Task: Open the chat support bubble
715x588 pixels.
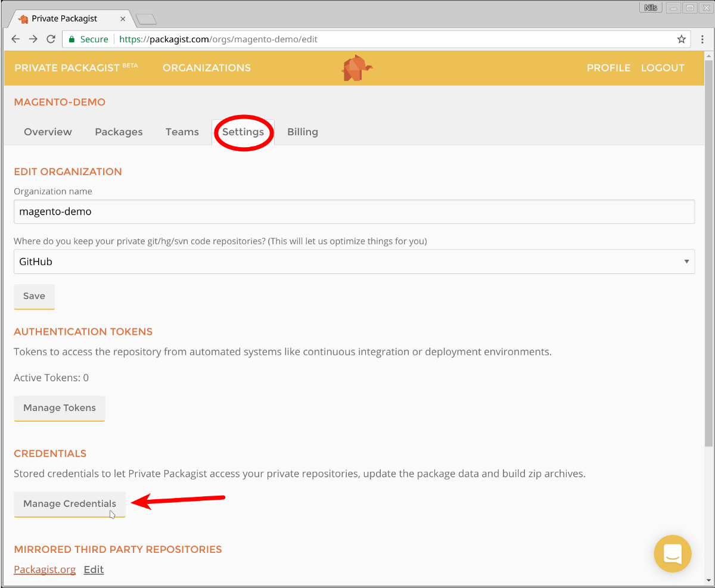Action: coord(673,554)
